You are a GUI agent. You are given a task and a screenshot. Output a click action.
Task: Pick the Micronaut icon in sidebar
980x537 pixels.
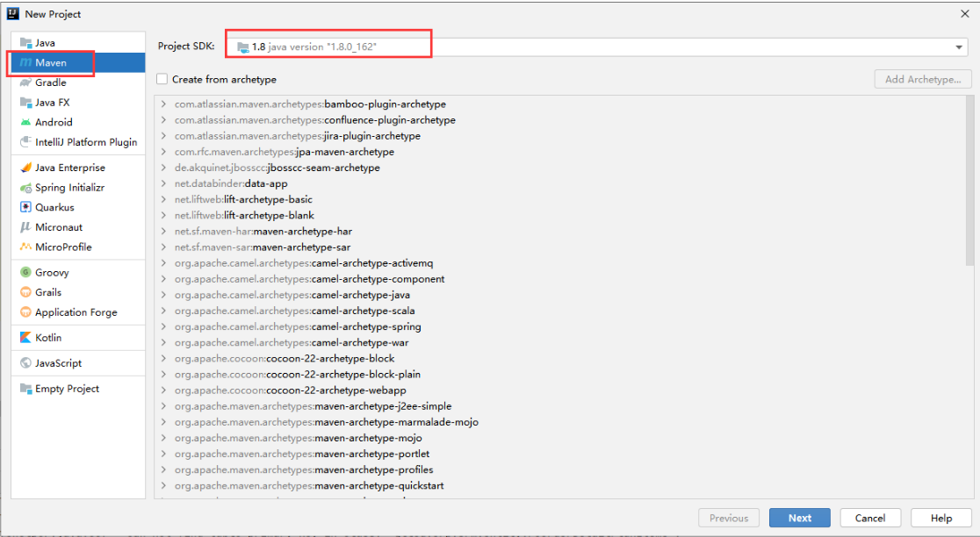(25, 227)
